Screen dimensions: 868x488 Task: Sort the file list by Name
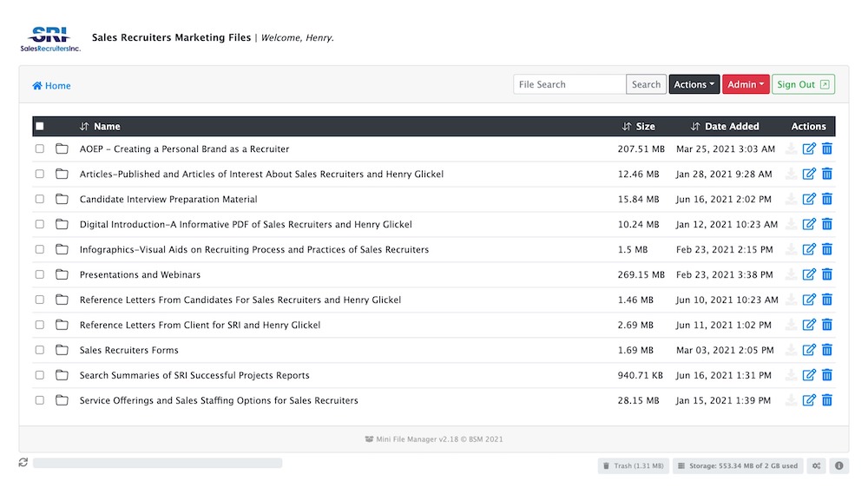pyautogui.click(x=100, y=126)
